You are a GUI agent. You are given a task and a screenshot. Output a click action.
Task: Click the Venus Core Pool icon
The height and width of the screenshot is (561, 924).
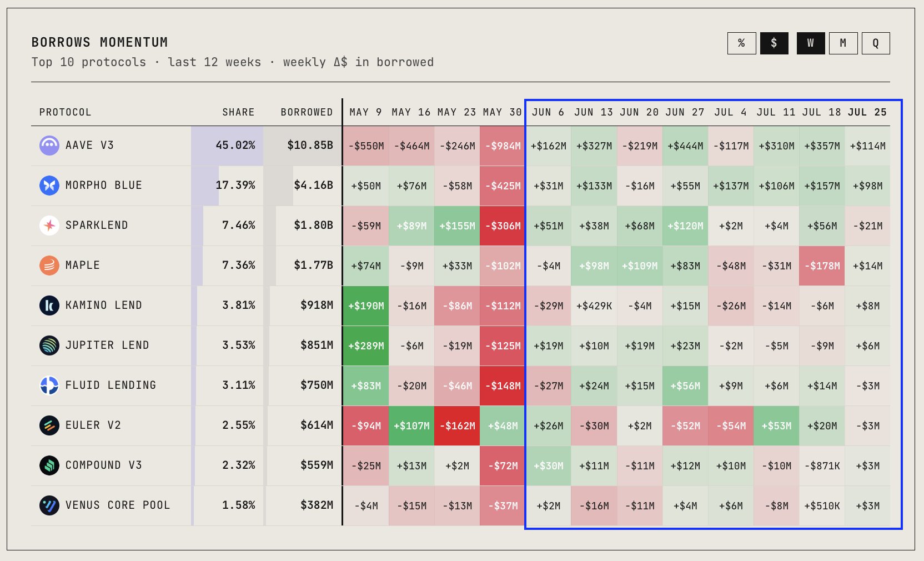49,505
